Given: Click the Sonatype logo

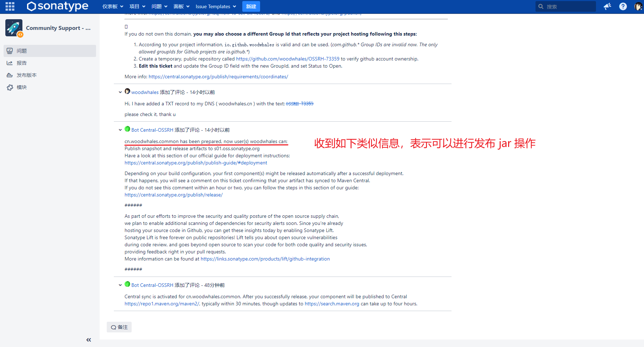Looking at the screenshot, I should coord(58,6).
